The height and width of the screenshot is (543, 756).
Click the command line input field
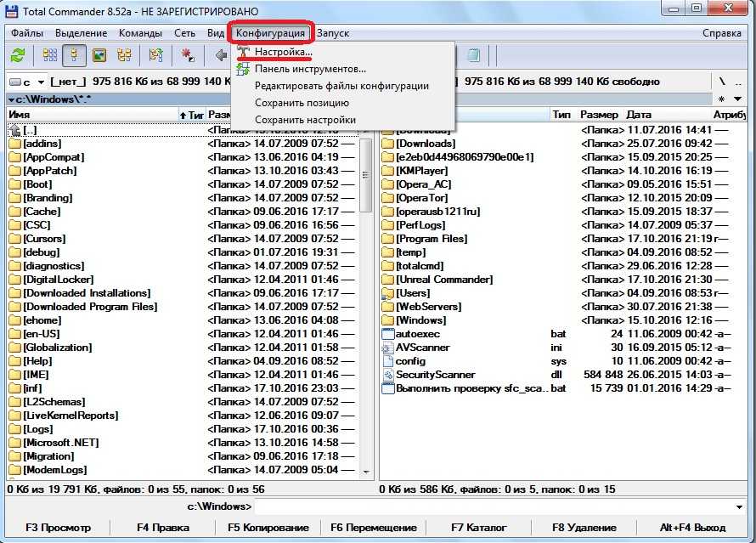click(x=501, y=506)
